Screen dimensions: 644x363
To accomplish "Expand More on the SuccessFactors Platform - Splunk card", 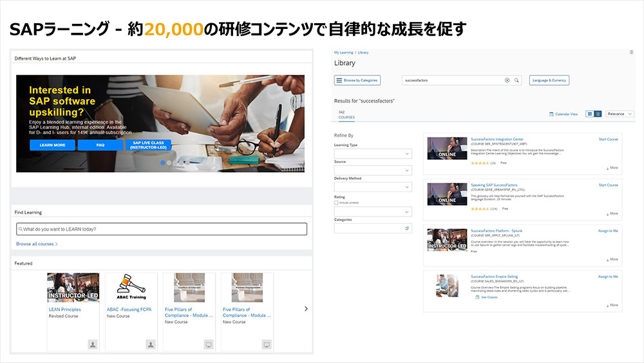I will pyautogui.click(x=612, y=259).
